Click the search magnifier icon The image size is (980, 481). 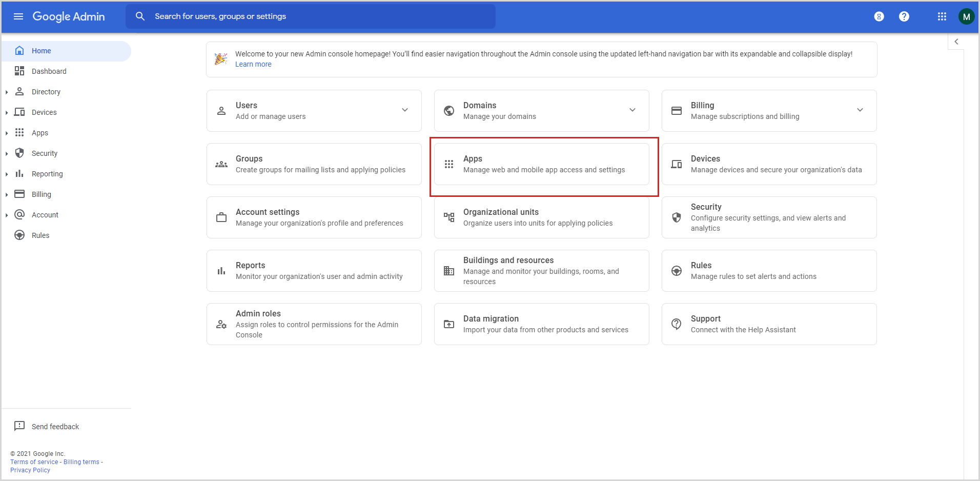[x=140, y=16]
